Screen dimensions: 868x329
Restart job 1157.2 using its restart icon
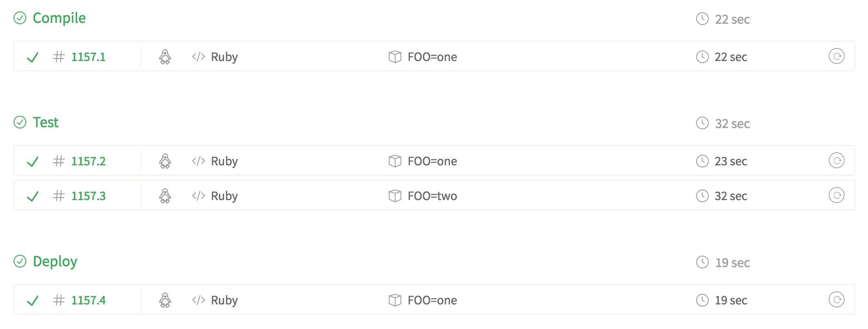pos(836,161)
